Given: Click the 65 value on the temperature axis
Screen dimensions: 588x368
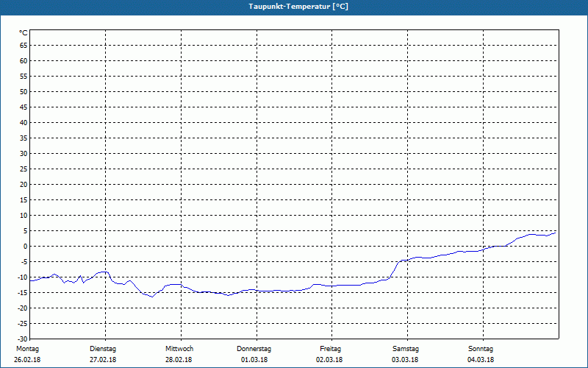Looking at the screenshot, I should pos(24,46).
